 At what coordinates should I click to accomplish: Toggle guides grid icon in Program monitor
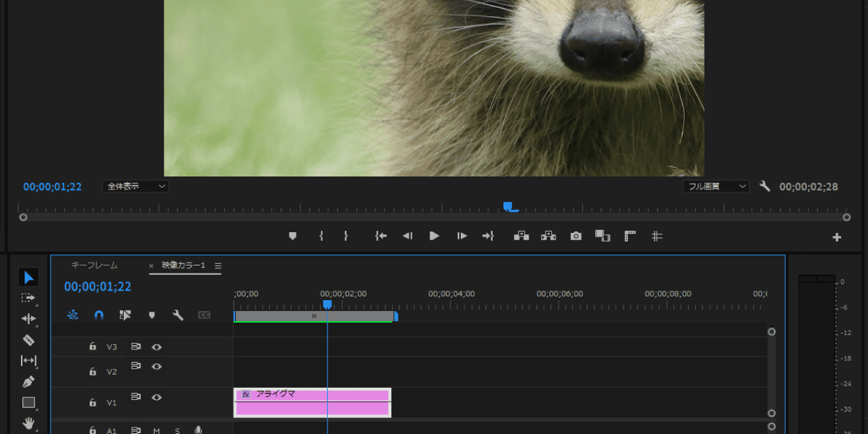(657, 236)
